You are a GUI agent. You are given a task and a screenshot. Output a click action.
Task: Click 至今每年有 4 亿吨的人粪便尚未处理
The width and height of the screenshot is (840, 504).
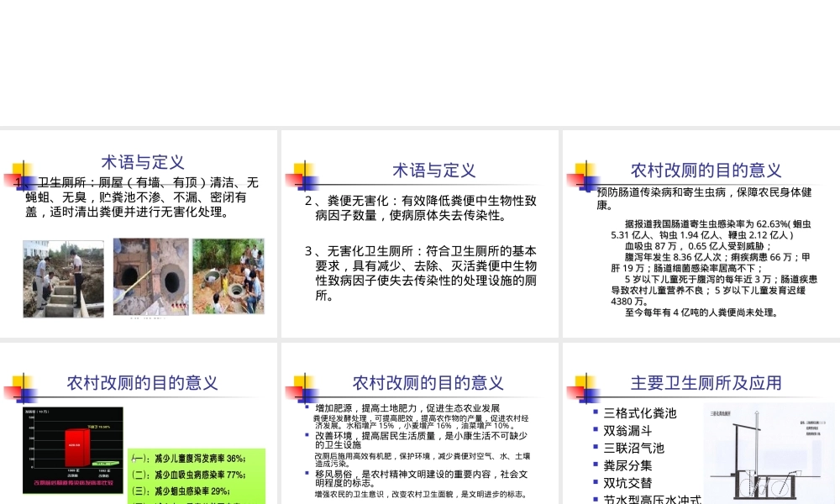(x=701, y=312)
